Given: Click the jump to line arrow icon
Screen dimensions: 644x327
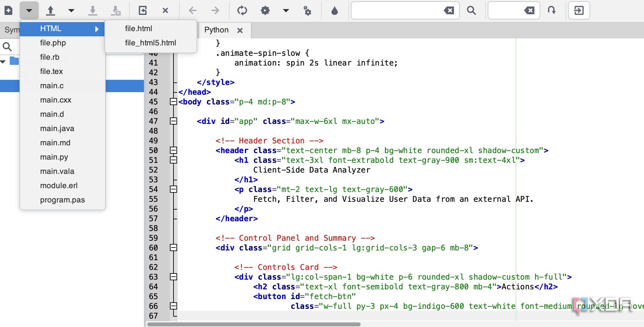Looking at the screenshot, I should 552,10.
